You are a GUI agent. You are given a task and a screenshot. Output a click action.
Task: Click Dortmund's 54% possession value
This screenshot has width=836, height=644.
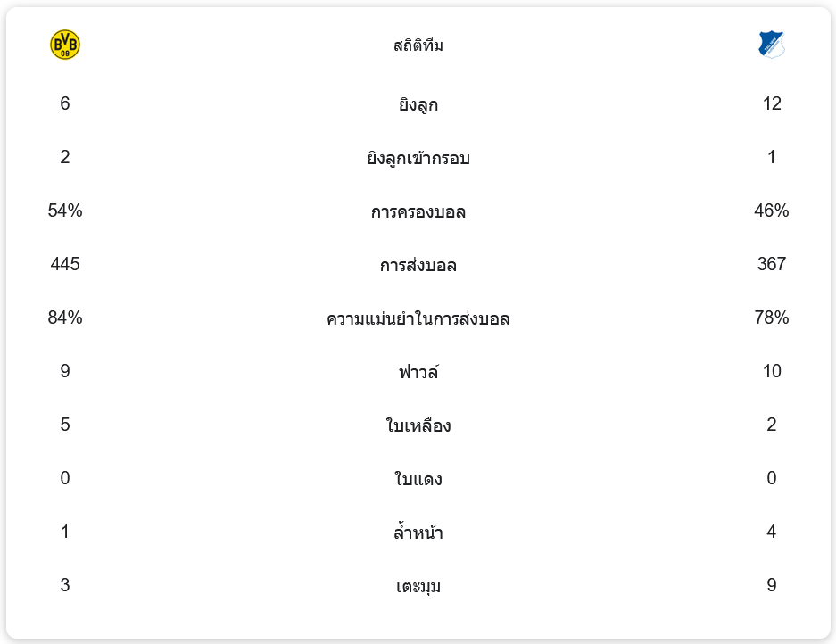pyautogui.click(x=65, y=211)
